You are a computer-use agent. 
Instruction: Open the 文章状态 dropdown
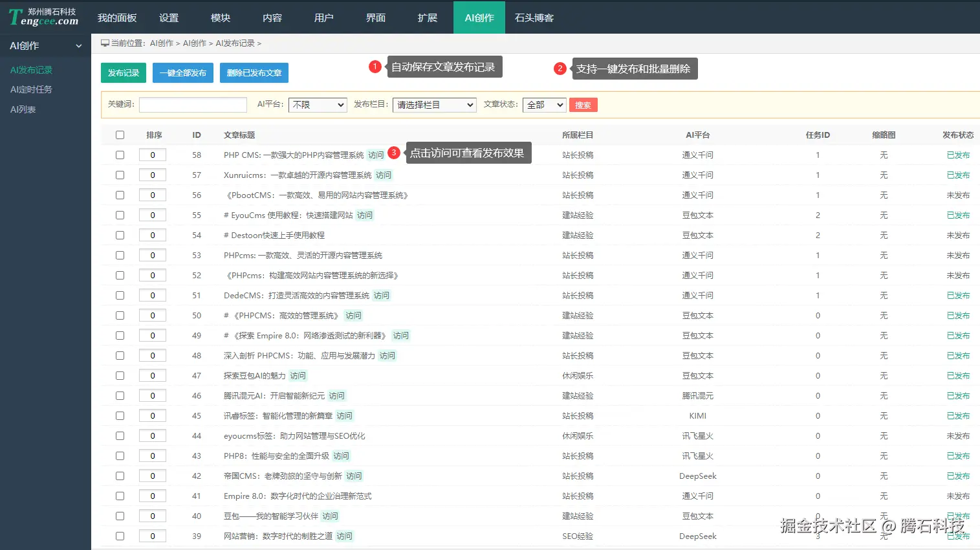click(545, 105)
